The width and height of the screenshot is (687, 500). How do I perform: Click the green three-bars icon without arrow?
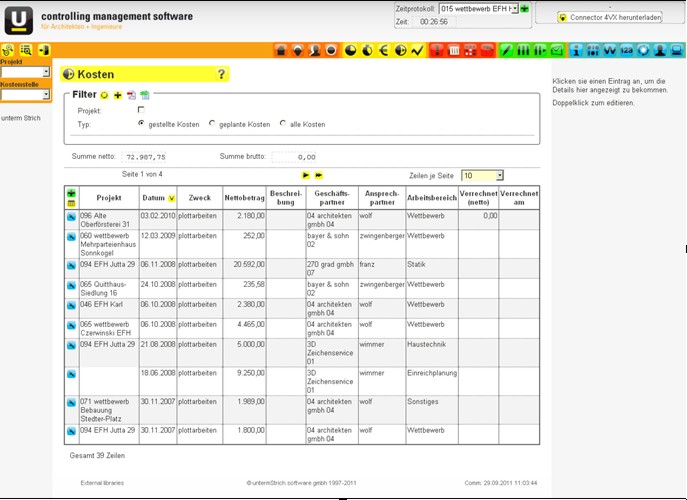[x=523, y=50]
